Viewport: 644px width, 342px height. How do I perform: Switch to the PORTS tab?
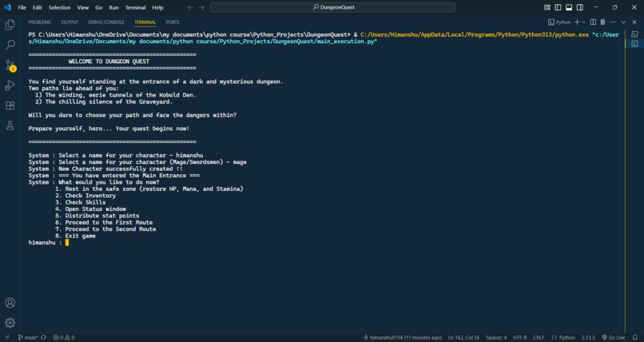click(173, 22)
